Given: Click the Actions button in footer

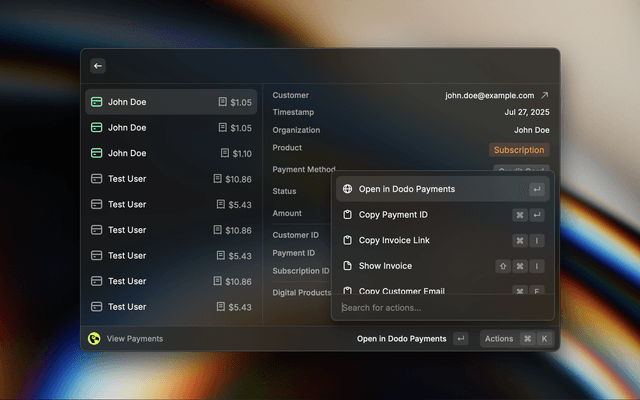Looking at the screenshot, I should (x=517, y=339).
